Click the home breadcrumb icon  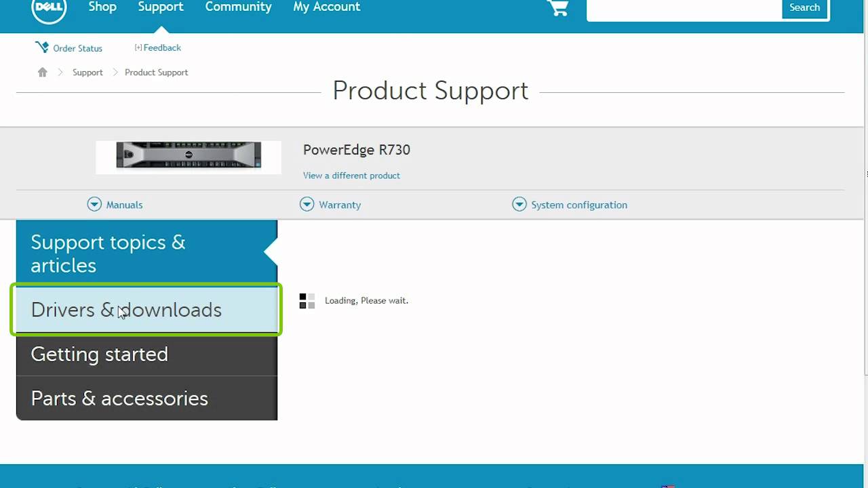pyautogui.click(x=43, y=72)
